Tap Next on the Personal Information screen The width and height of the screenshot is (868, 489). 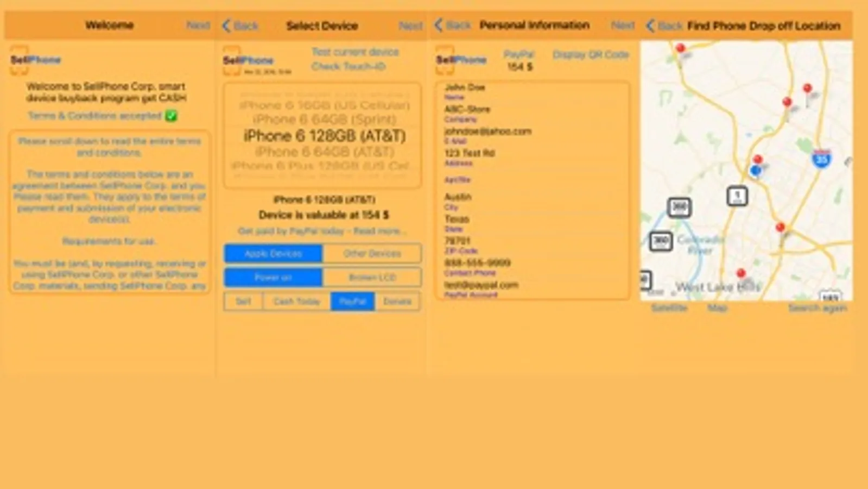[x=623, y=25]
